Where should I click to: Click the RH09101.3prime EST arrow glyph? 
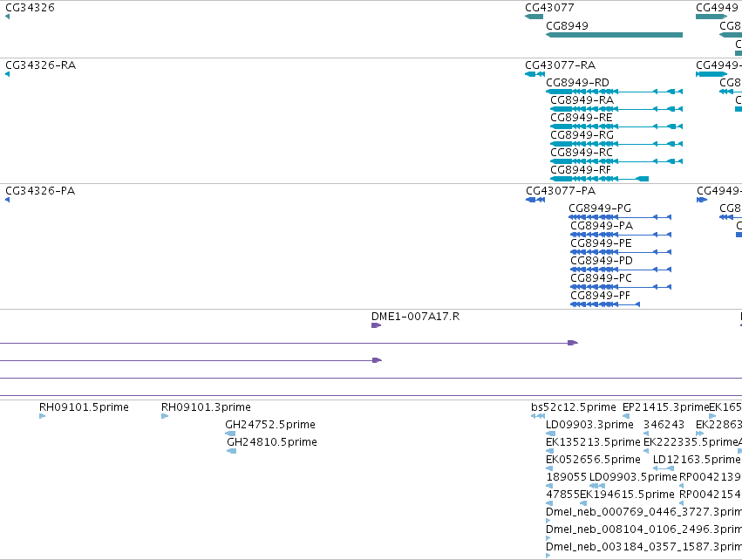pyautogui.click(x=165, y=416)
